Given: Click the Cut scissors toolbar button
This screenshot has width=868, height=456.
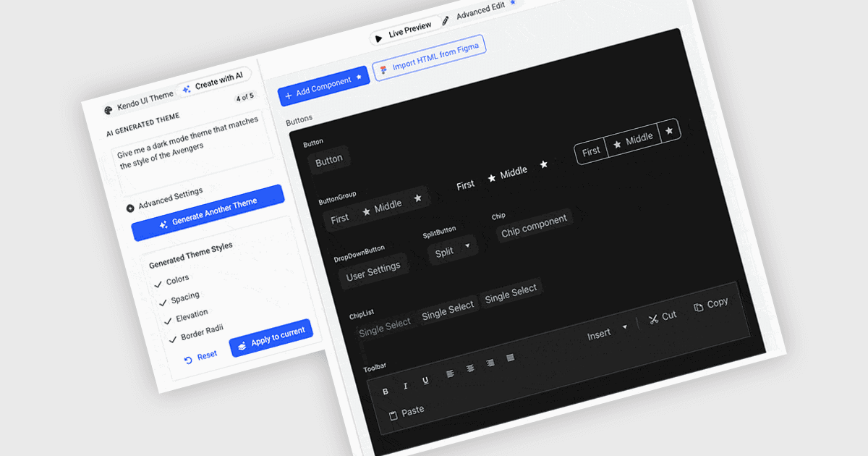Looking at the screenshot, I should click(662, 317).
